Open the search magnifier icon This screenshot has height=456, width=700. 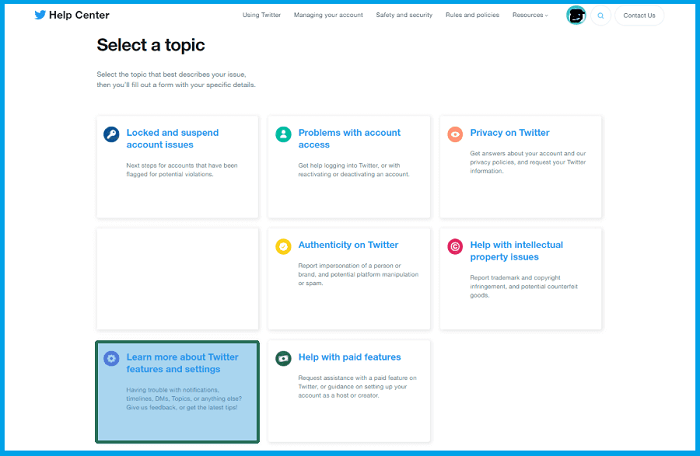(x=600, y=16)
